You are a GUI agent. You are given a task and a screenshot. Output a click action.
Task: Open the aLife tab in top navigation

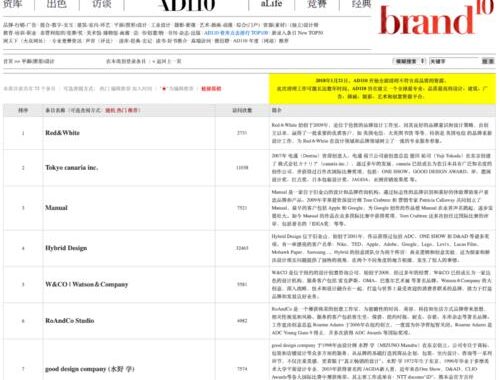pyautogui.click(x=271, y=3)
